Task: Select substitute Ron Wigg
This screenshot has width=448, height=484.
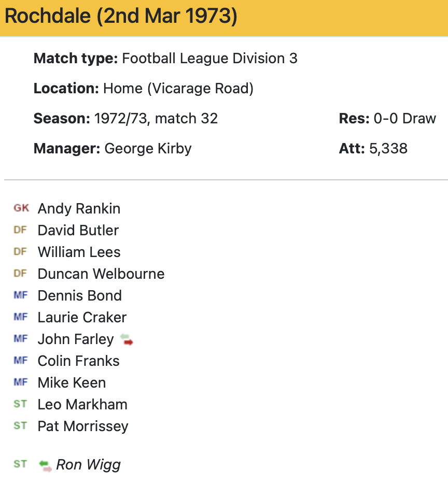Action: (x=88, y=464)
